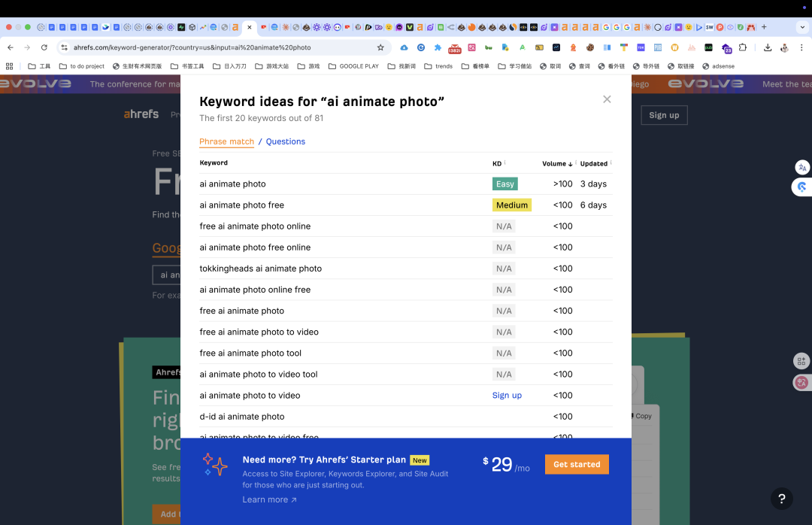812x525 pixels.
Task: Click the orange Get started button
Action: point(577,464)
